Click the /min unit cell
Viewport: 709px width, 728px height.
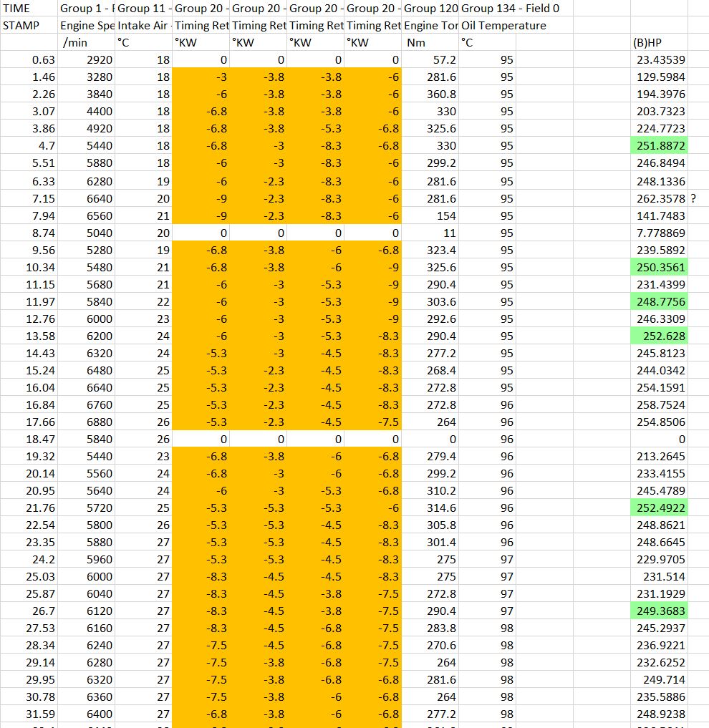[87, 43]
